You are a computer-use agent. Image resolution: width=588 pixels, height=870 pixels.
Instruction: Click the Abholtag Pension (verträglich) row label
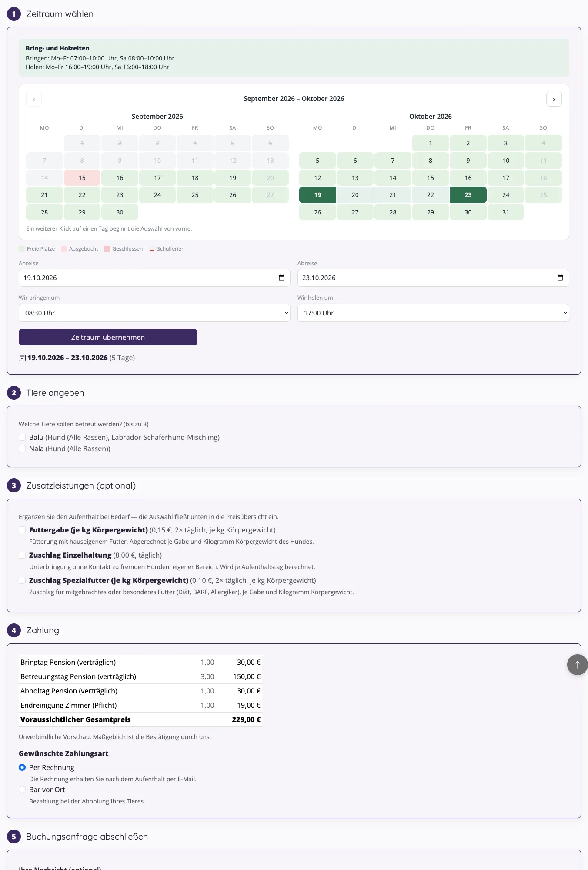(69, 691)
